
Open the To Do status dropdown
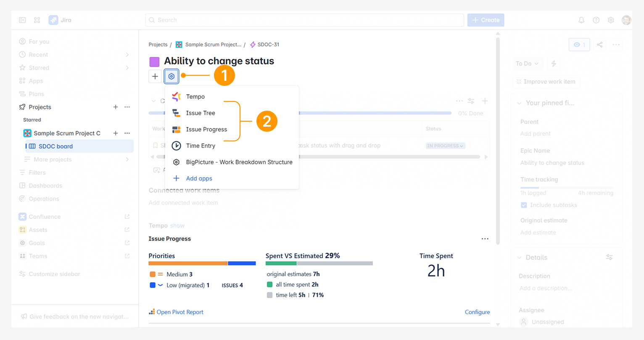(x=528, y=64)
